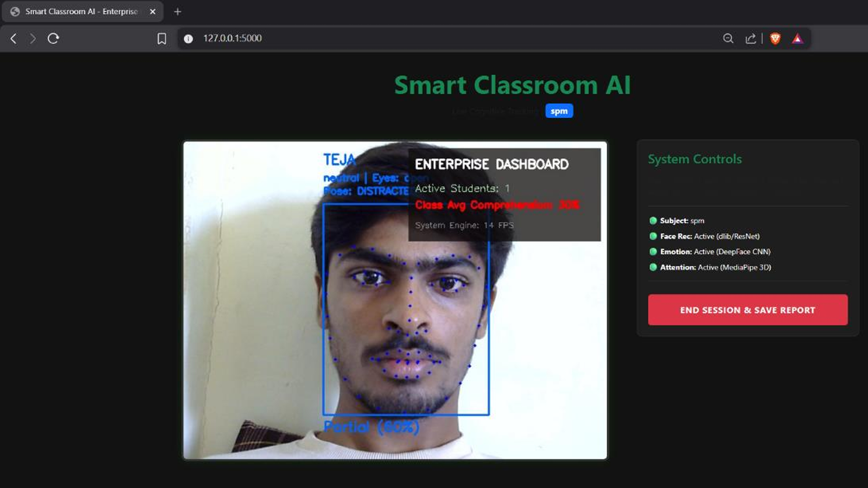
Task: Open site info icon beside the URL
Action: tap(188, 39)
